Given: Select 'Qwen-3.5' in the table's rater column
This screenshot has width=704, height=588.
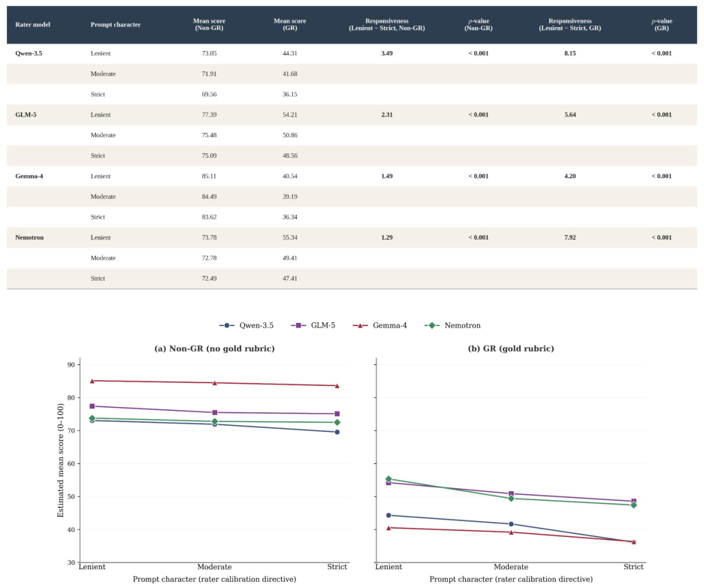Looking at the screenshot, I should (29, 53).
